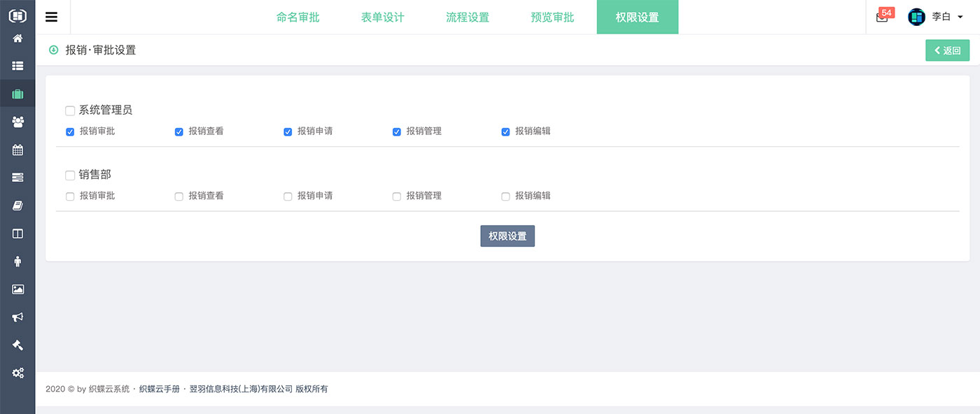Viewport: 980px width, 414px height.
Task: Select the briefcase icon in sidebar
Action: (x=17, y=94)
